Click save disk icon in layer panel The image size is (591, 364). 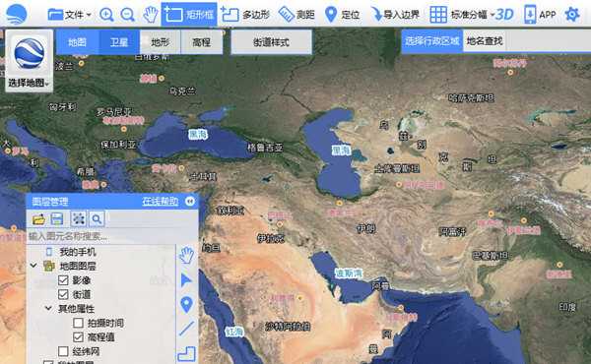[x=57, y=218]
